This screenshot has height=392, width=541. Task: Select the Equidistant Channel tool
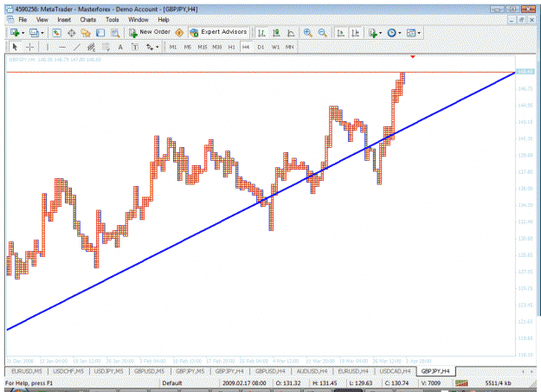click(x=91, y=47)
